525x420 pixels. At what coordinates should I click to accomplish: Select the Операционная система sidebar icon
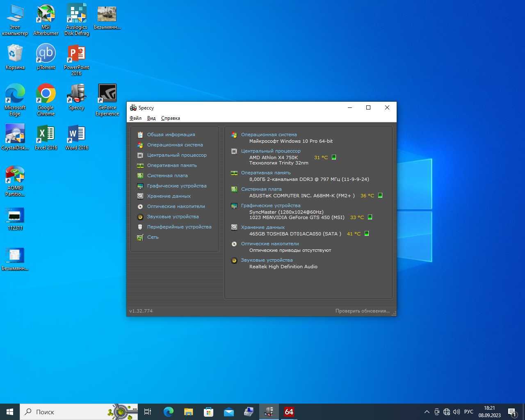tap(140, 145)
